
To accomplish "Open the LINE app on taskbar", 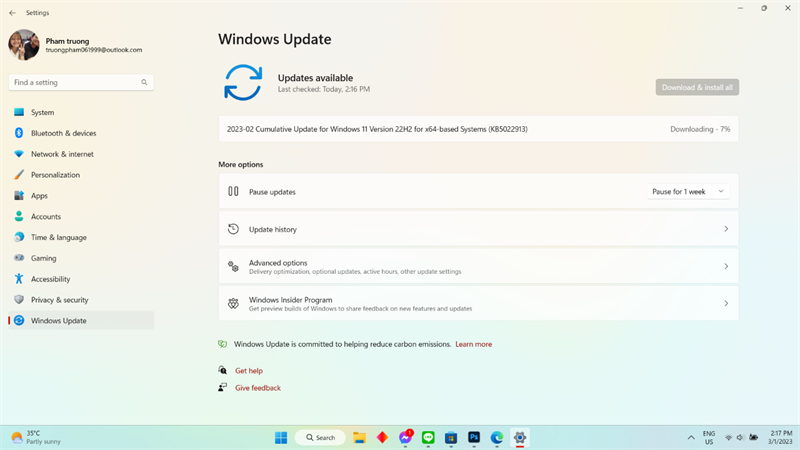I will pyautogui.click(x=428, y=438).
